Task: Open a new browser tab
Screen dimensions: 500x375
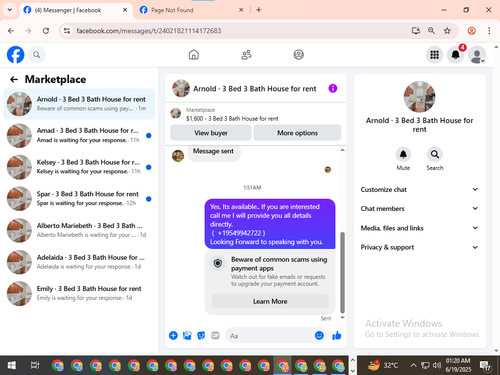Action: [259, 10]
